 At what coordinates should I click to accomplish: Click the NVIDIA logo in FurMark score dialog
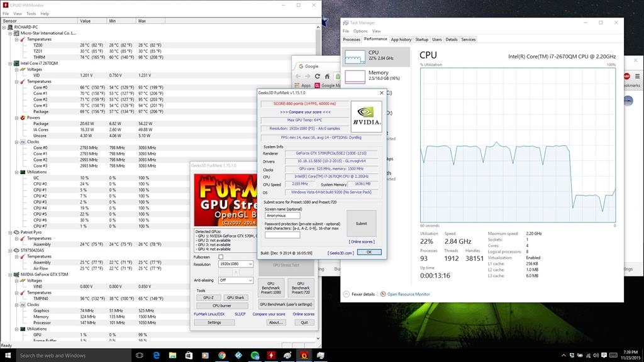point(367,116)
